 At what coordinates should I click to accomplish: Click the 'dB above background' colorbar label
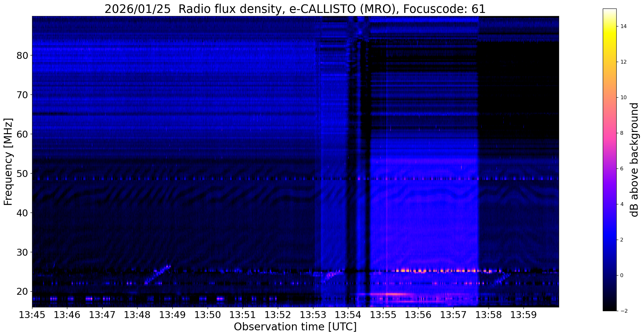(635, 160)
